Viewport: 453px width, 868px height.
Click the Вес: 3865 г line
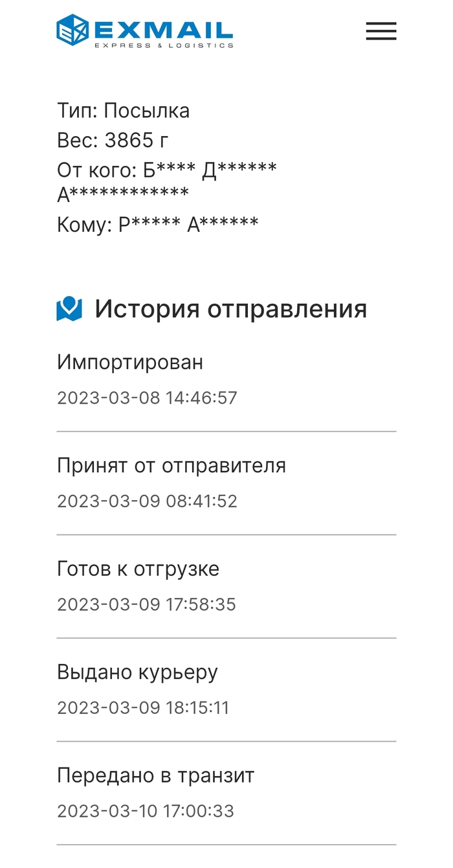[x=113, y=140]
